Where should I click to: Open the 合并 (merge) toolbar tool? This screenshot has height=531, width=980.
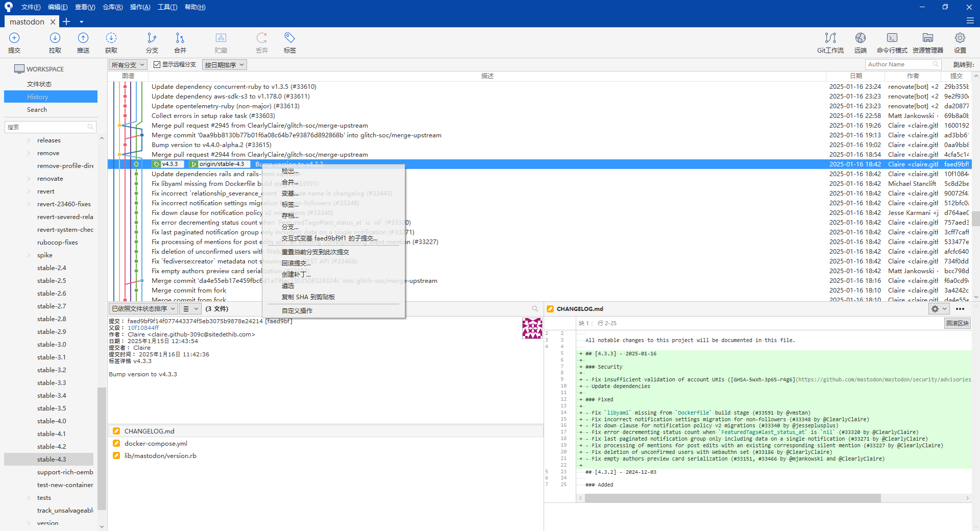180,42
